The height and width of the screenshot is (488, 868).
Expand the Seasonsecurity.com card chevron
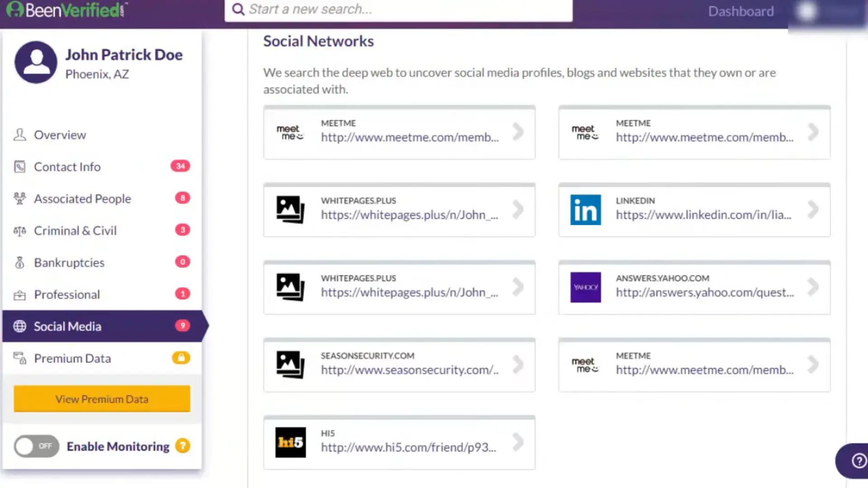[518, 365]
